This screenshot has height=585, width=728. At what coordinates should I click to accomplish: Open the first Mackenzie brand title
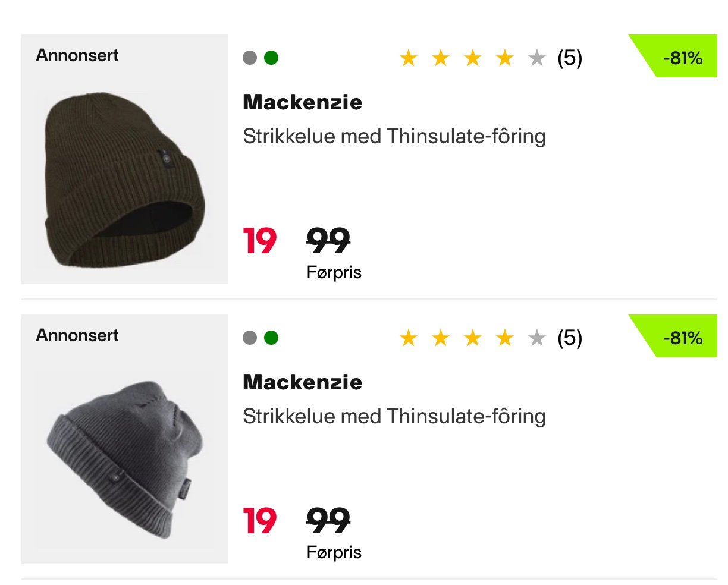click(x=302, y=102)
